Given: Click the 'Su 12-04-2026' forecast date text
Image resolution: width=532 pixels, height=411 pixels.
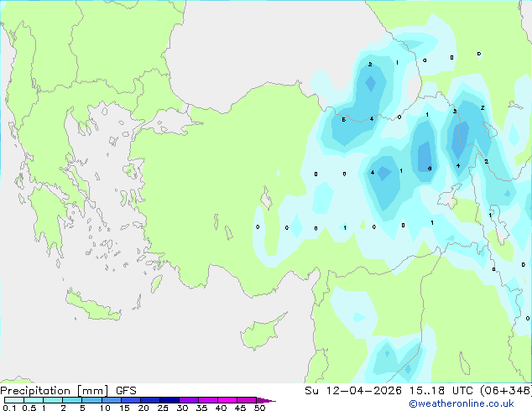Looking at the screenshot, I should (x=353, y=391).
